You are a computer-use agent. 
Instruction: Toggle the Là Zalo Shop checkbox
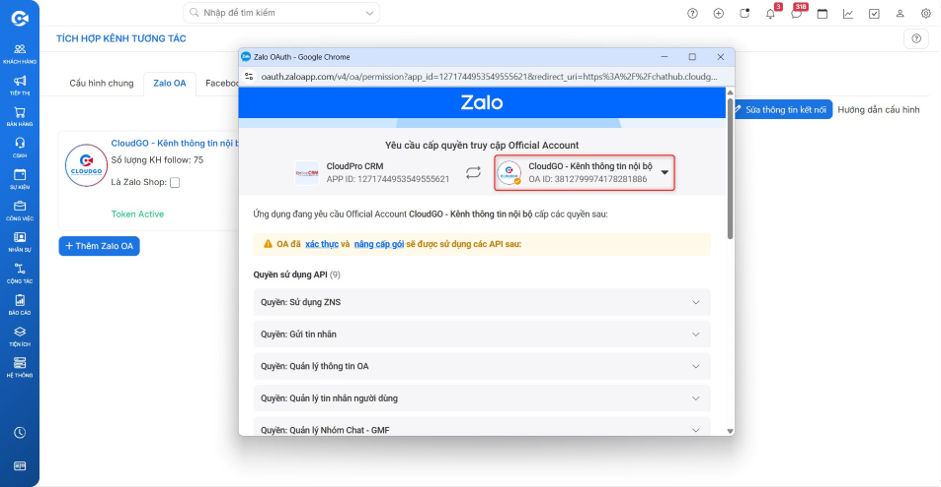coord(175,183)
